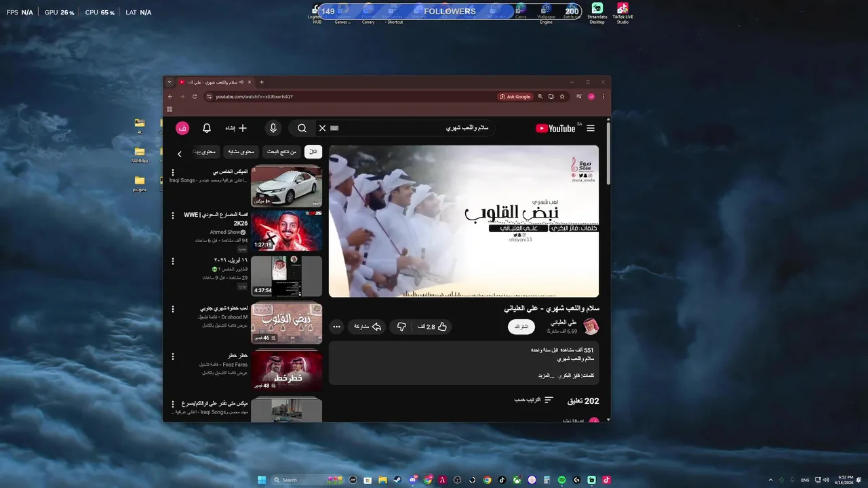The height and width of the screenshot is (488, 868).
Task: Click the Chrome address bar URL
Action: (254, 97)
